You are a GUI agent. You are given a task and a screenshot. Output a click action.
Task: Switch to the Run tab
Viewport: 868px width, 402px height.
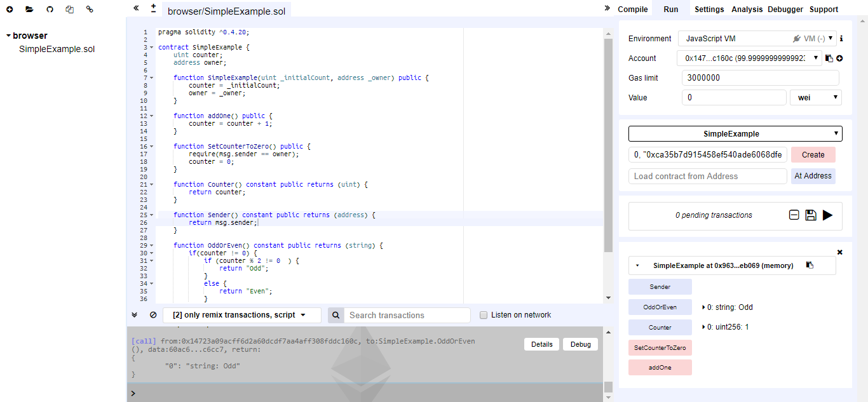click(671, 9)
